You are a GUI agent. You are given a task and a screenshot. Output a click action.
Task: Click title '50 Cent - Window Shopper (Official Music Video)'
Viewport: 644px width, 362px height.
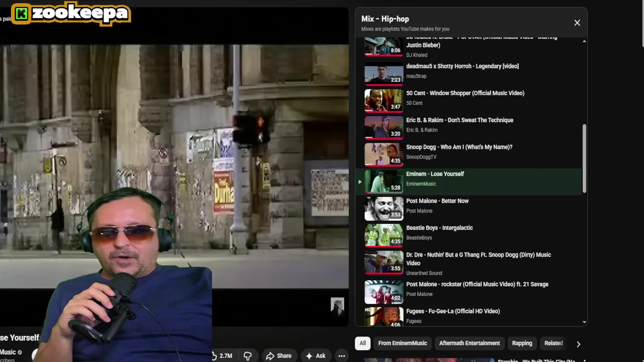(x=465, y=93)
